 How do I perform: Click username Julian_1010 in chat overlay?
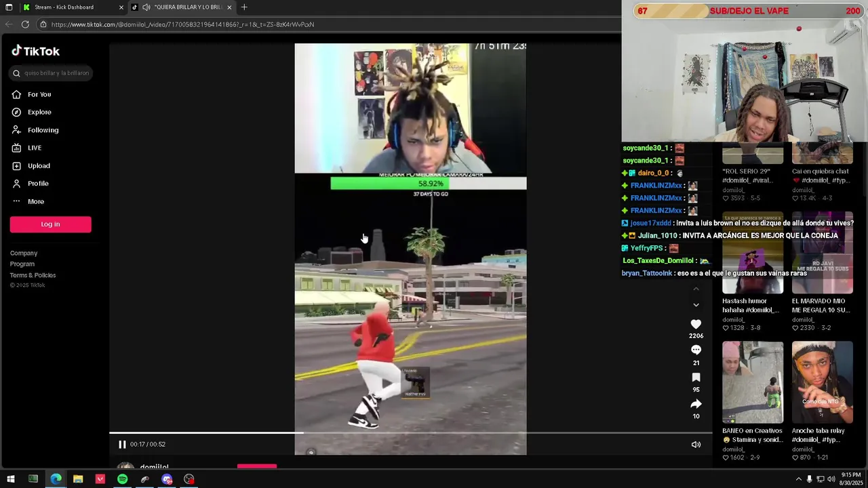pos(658,236)
